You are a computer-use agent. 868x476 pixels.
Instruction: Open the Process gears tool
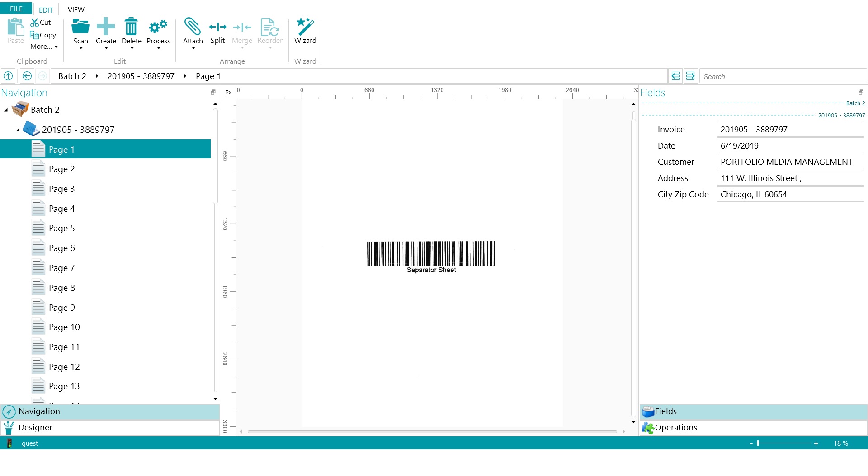[x=158, y=27]
